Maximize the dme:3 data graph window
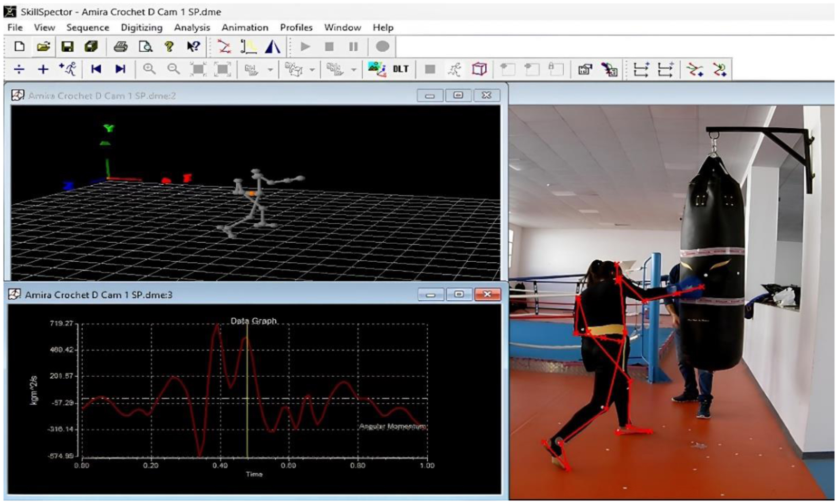This screenshot has height=504, width=838. 459,294
